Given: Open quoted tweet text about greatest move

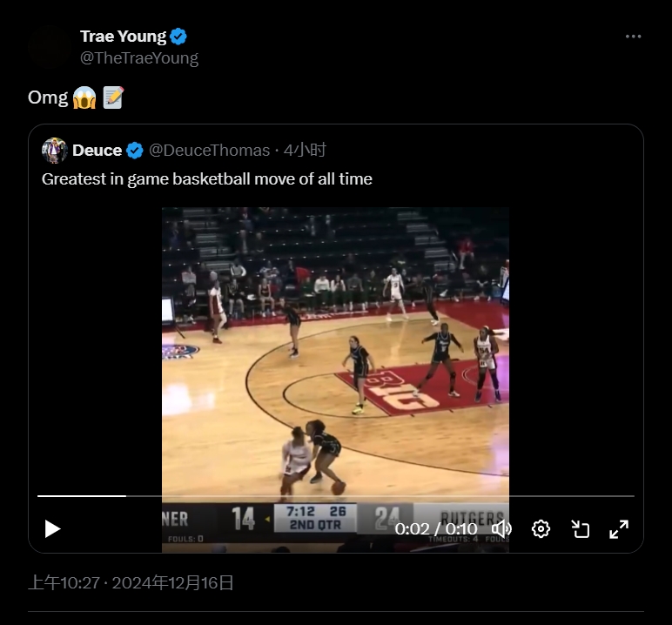Looking at the screenshot, I should (207, 179).
